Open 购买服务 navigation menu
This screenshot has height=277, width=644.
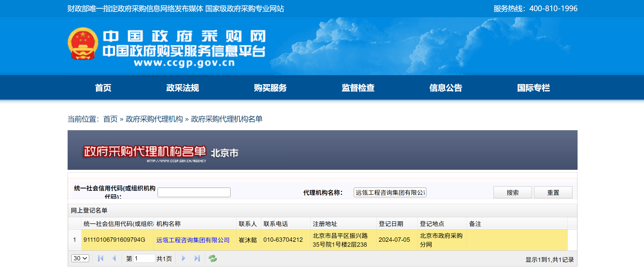pyautogui.click(x=270, y=88)
